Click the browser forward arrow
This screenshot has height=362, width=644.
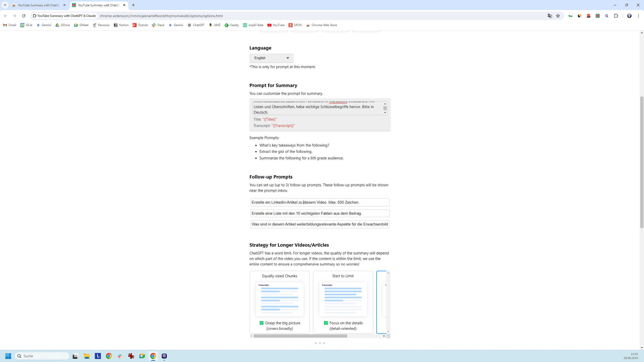[15, 16]
